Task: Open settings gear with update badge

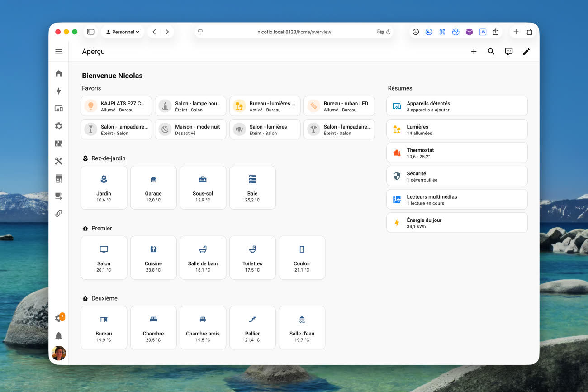Action: [58, 318]
